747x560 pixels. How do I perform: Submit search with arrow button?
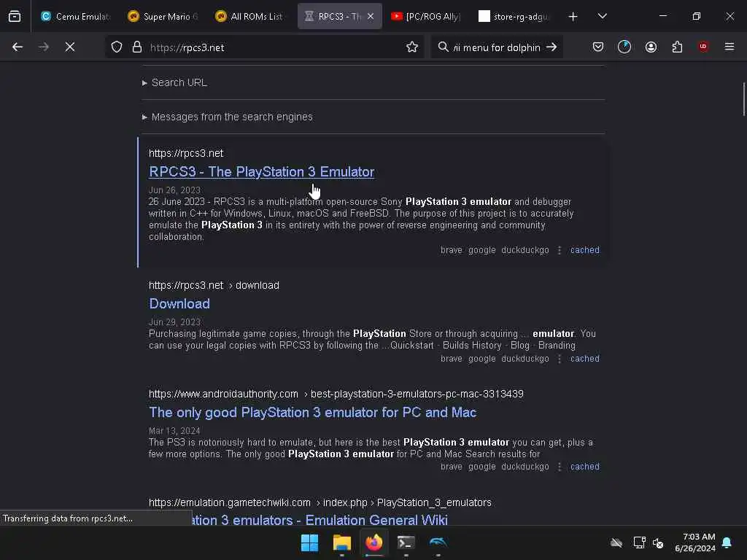pyautogui.click(x=551, y=47)
